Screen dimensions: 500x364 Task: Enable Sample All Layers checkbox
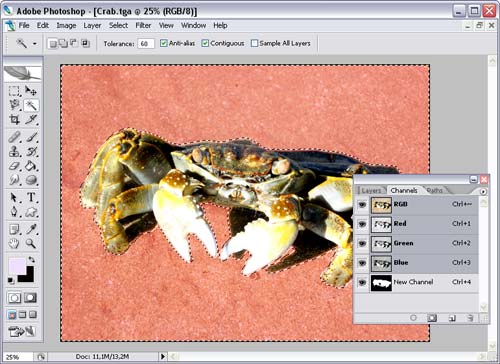(254, 43)
